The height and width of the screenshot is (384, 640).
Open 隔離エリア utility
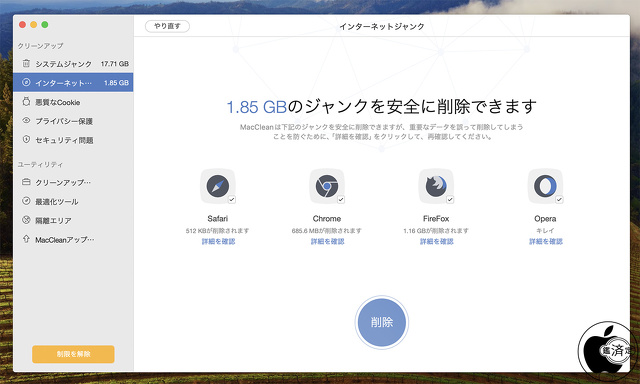(x=73, y=220)
